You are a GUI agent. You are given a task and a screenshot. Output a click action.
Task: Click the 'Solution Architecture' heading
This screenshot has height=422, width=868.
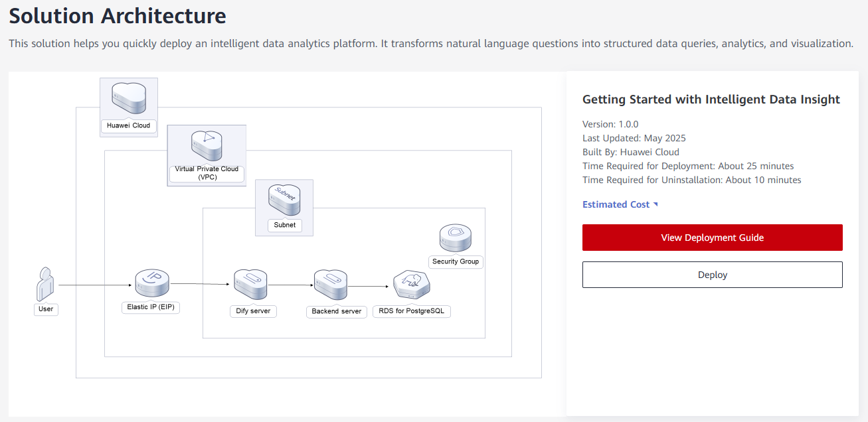click(118, 16)
